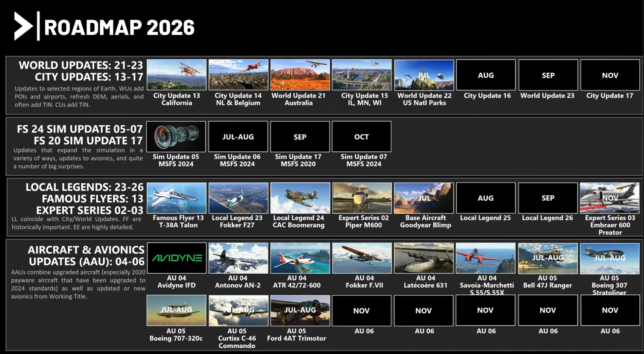Screen dimensions: 644x354
Task: Click the WORLD UPDATES: 21-23 heading
Action: point(81,65)
